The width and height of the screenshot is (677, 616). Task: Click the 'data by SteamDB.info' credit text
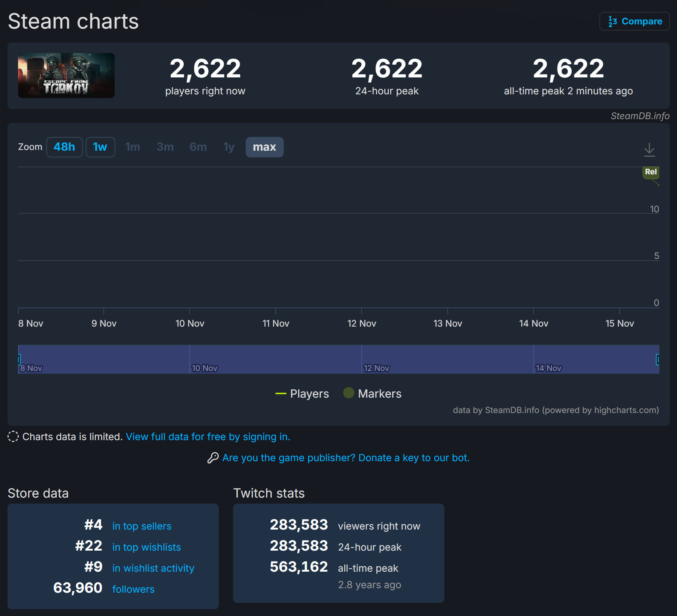(x=556, y=410)
